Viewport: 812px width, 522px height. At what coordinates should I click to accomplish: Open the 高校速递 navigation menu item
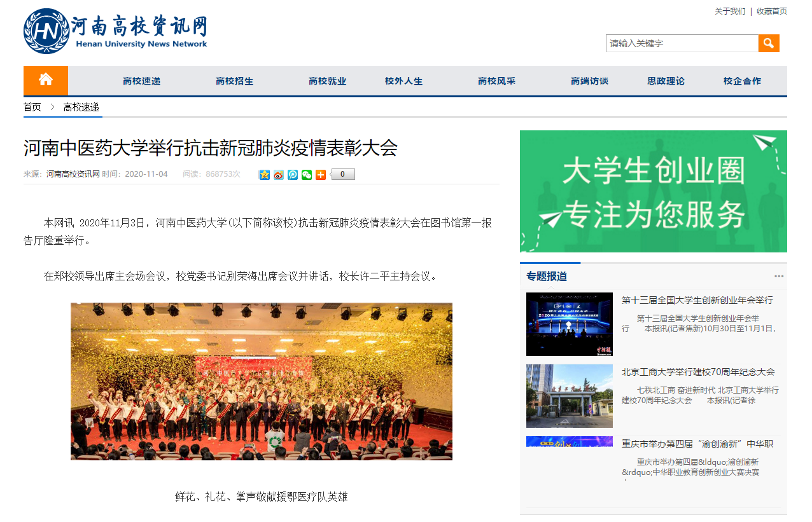click(142, 81)
